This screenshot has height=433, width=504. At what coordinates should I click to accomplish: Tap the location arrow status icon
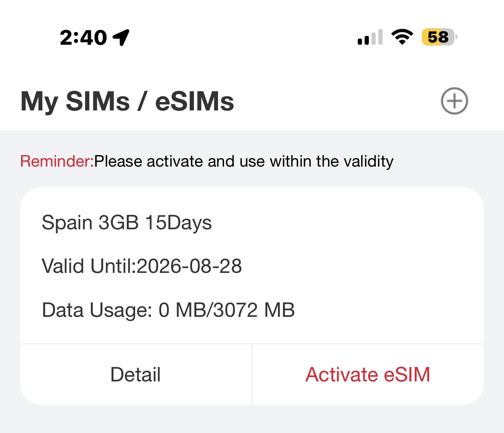pos(121,37)
